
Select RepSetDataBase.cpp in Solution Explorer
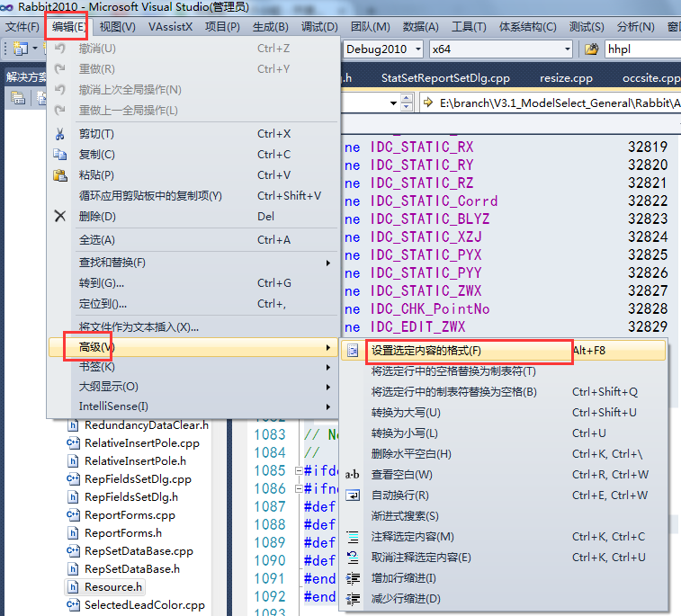tap(139, 551)
